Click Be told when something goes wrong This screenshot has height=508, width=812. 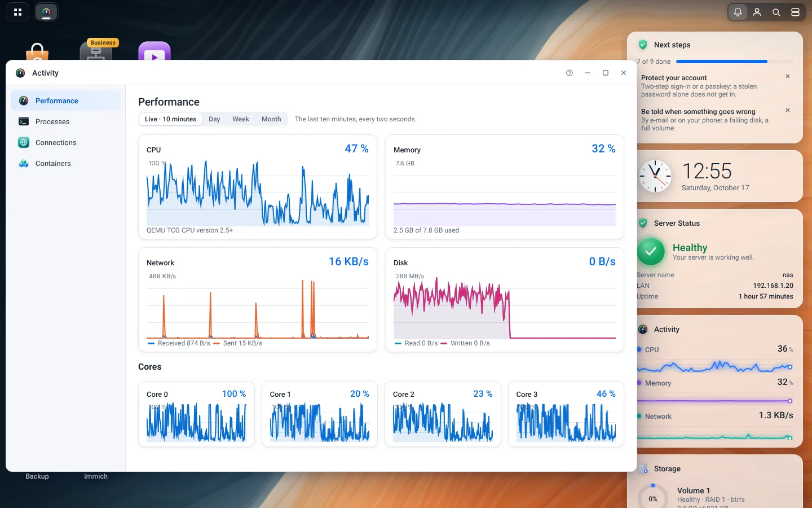click(x=698, y=112)
